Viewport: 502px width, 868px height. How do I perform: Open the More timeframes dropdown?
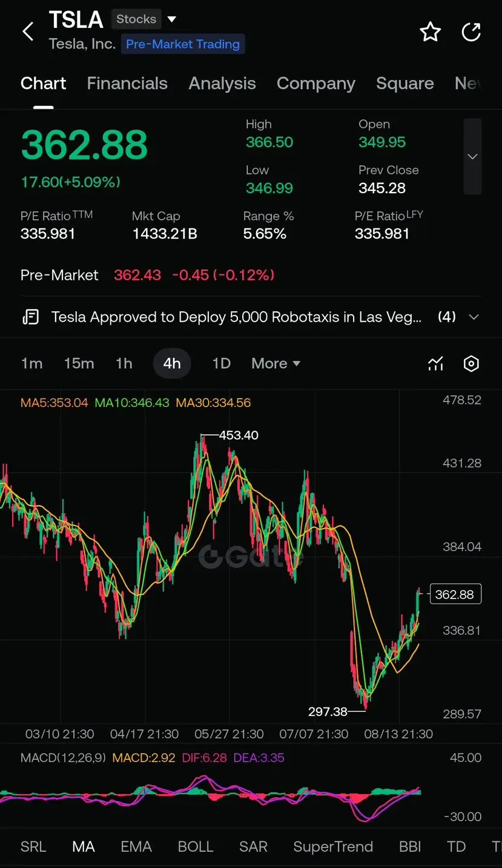coord(276,363)
